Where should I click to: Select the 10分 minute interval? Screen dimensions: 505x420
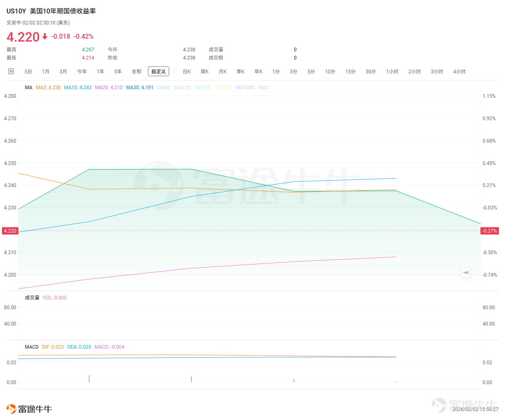[330, 72]
